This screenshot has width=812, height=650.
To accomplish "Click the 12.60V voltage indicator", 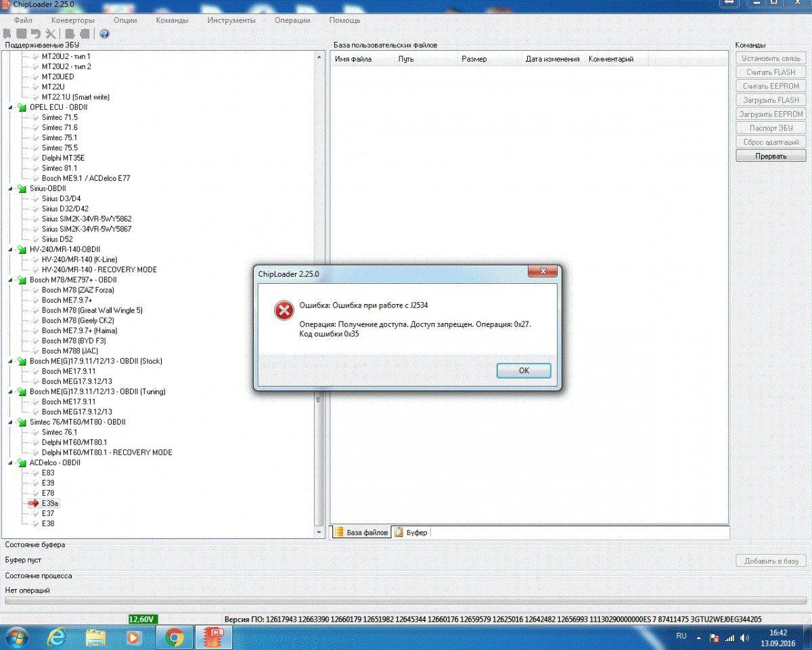I will point(143,619).
